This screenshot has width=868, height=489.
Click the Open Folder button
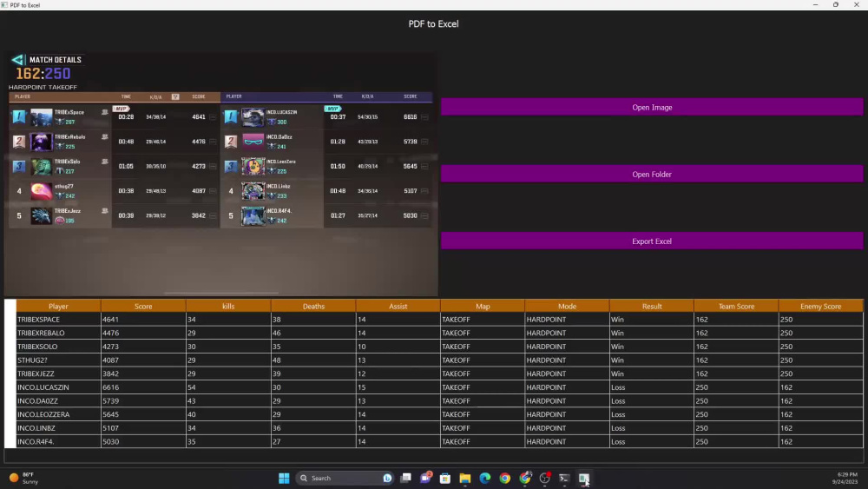[652, 175]
